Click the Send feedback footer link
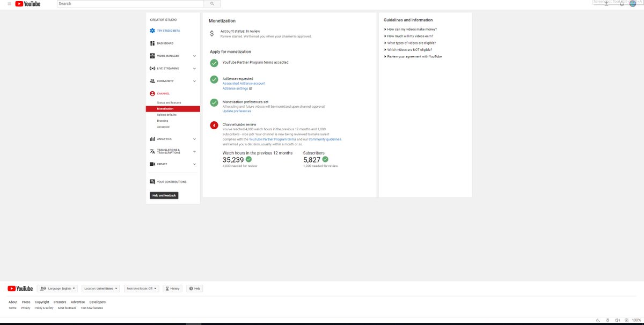 point(67,308)
